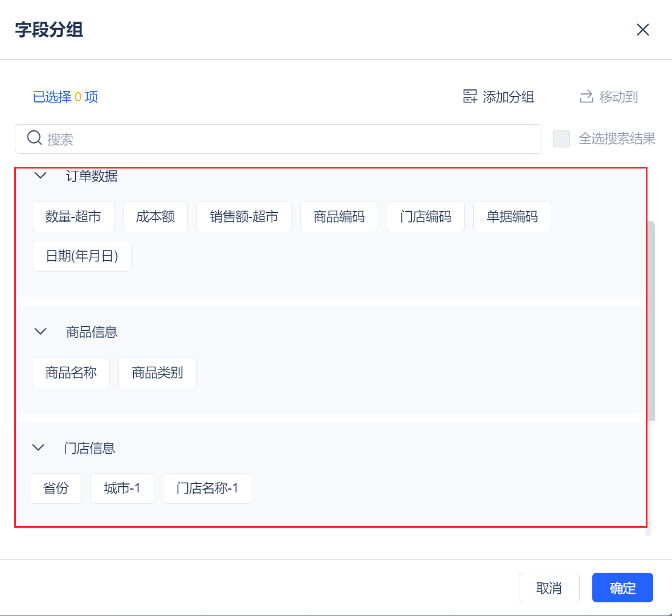Select the 销售额-超市 field tag
The height and width of the screenshot is (616, 672).
[244, 216]
